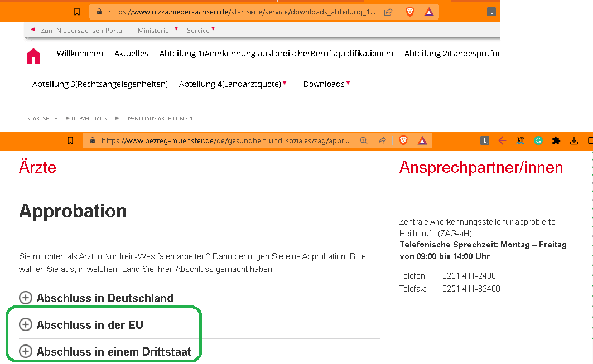Click the Telefon number 0251 411-2400
The height and width of the screenshot is (364, 593).
[469, 276]
